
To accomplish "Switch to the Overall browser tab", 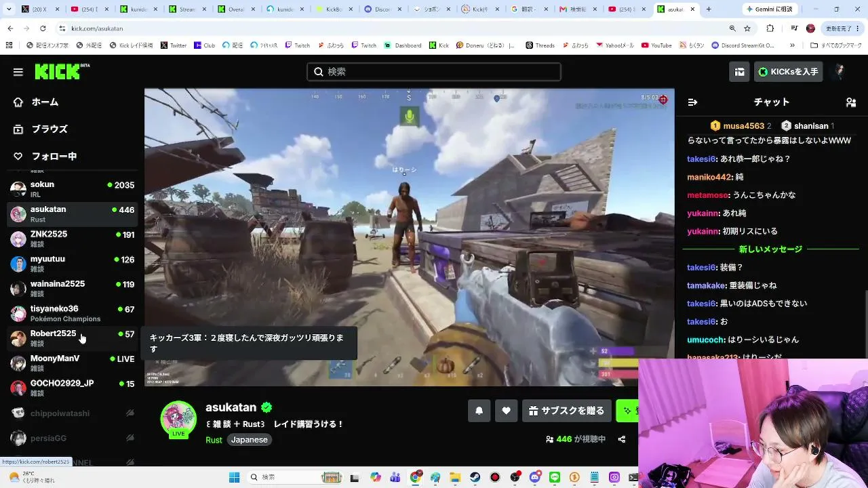I will pyautogui.click(x=237, y=9).
